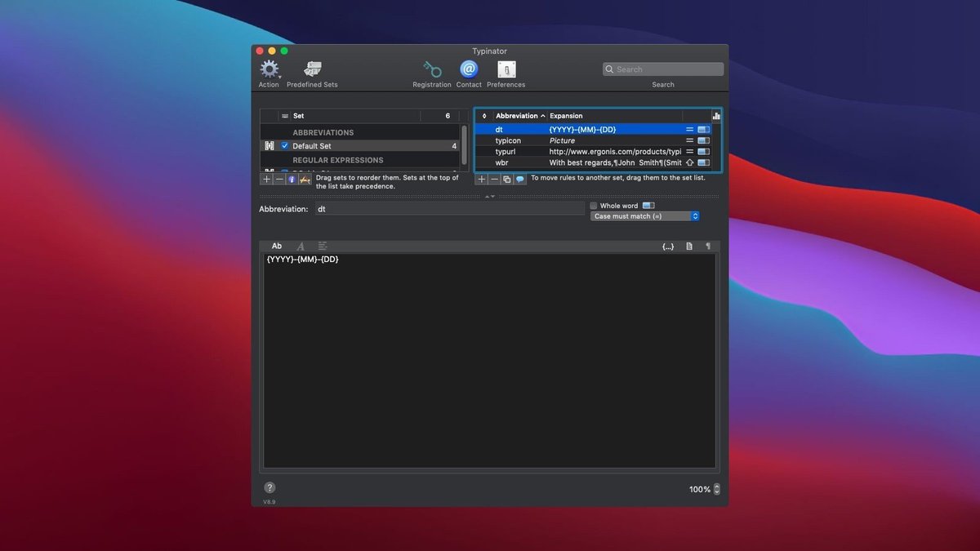
Task: Show Predefined Sets
Action: pos(312,69)
